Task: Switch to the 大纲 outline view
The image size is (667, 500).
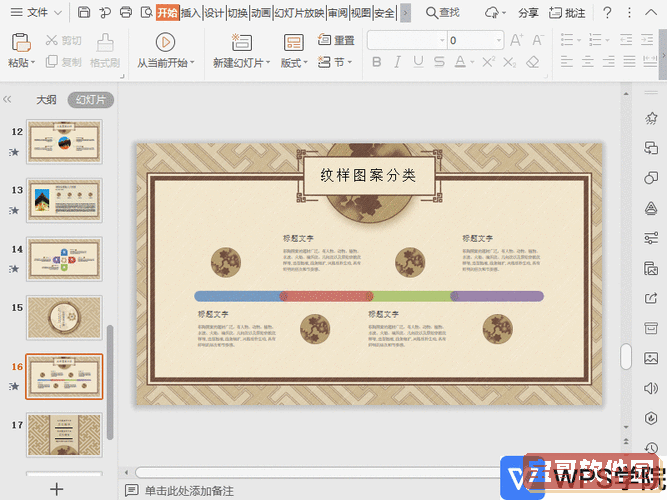Action: point(46,100)
